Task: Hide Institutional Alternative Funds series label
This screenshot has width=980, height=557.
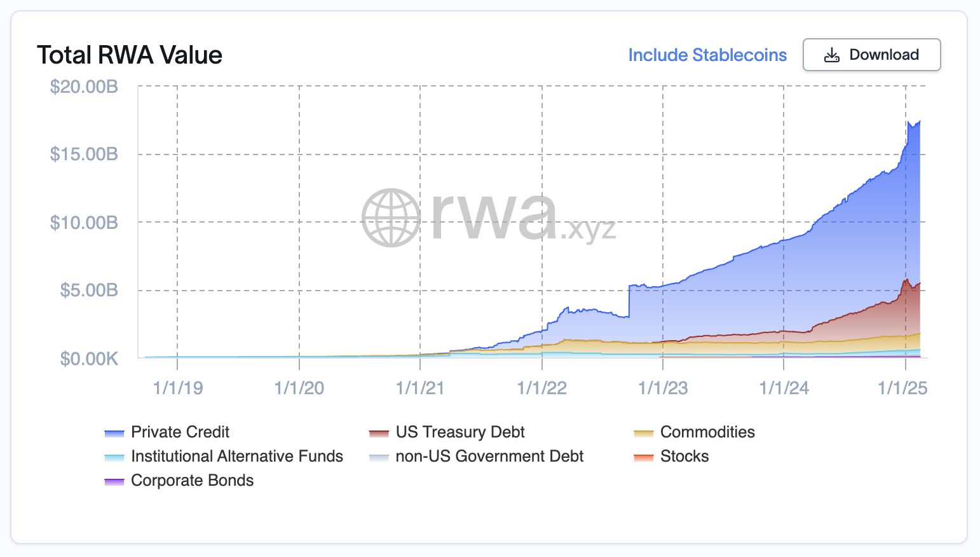Action: coord(236,457)
